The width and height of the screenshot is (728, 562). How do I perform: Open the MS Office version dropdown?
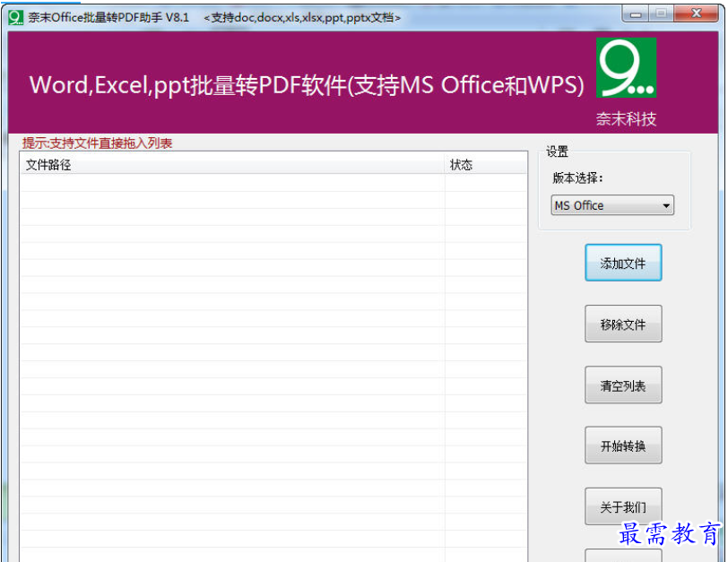point(612,205)
